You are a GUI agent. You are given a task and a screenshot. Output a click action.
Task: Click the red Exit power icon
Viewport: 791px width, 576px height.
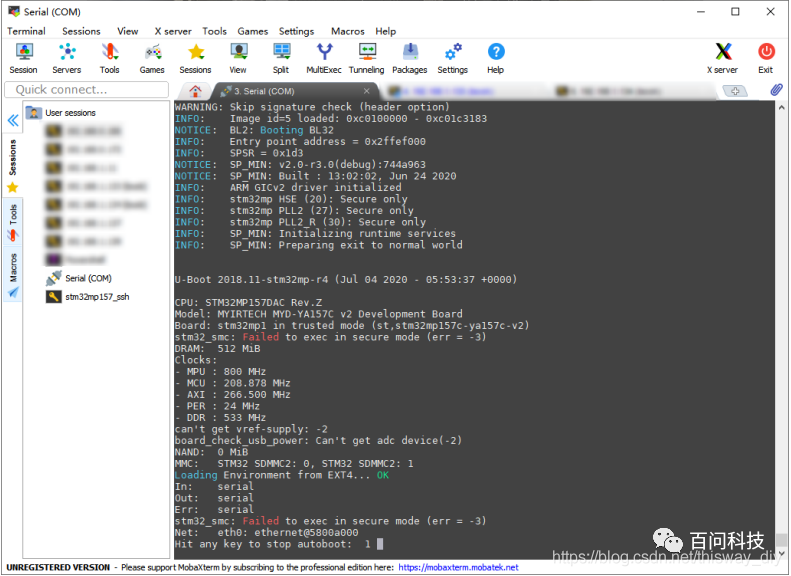(766, 58)
